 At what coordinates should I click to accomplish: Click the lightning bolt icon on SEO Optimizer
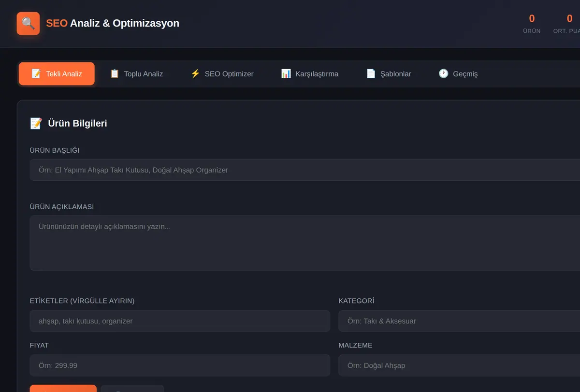pos(195,73)
